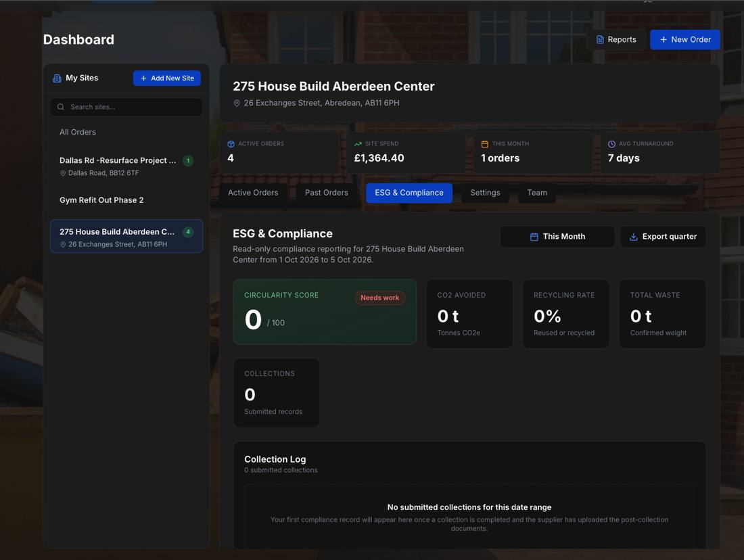Open the Reports page
744x560 pixels.
(615, 39)
